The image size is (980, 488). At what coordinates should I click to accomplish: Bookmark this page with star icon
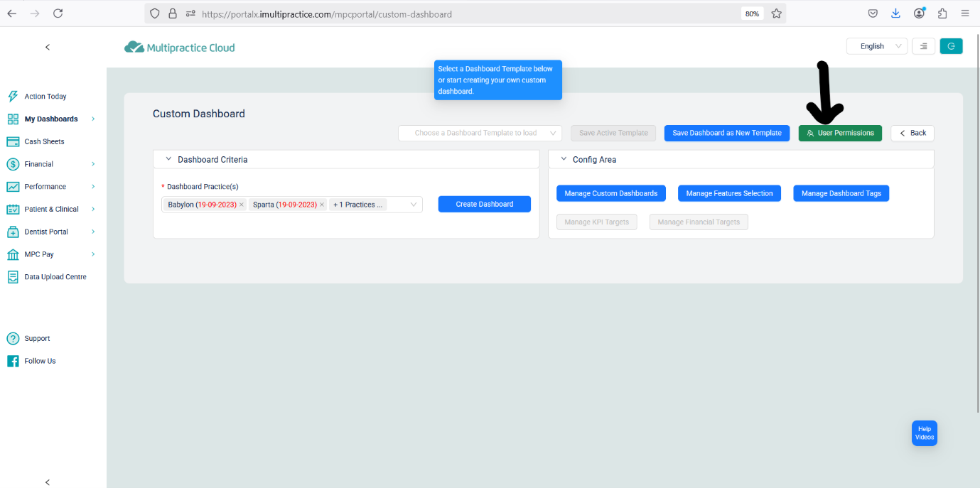coord(776,13)
